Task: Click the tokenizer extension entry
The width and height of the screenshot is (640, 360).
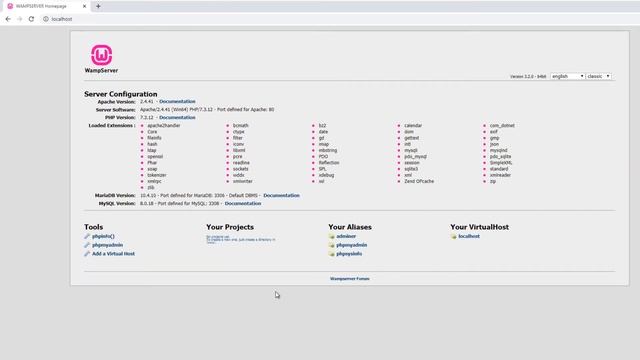Action: (157, 175)
